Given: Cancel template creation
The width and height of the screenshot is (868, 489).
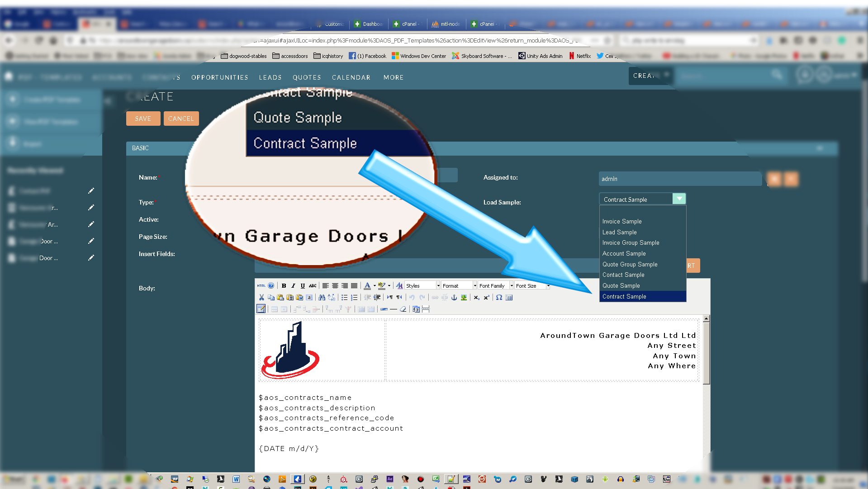Looking at the screenshot, I should pos(181,119).
